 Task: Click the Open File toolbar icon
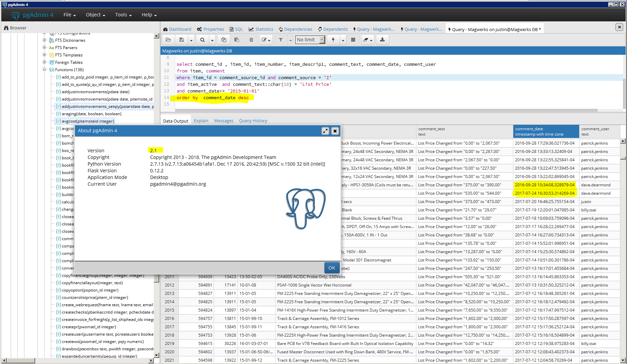click(169, 40)
